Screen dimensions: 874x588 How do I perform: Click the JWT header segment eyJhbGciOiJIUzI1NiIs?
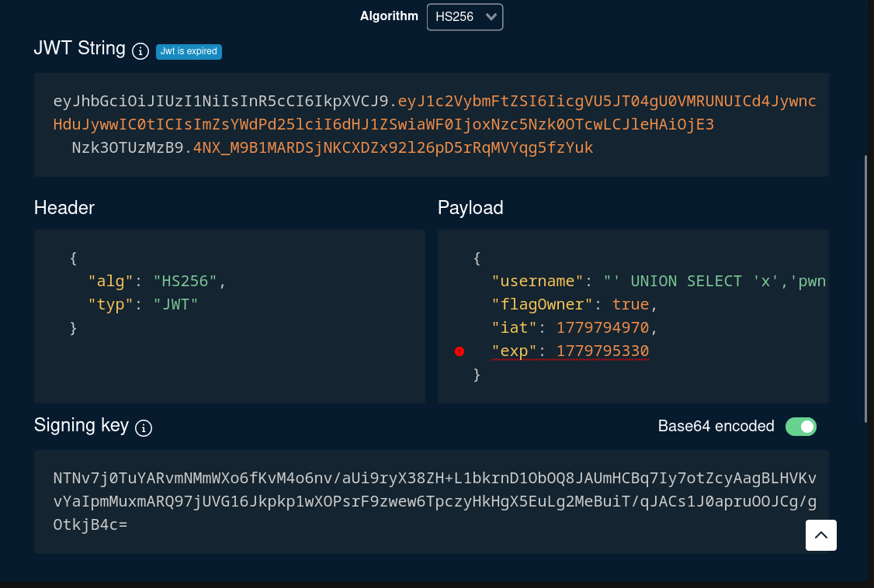pos(221,102)
